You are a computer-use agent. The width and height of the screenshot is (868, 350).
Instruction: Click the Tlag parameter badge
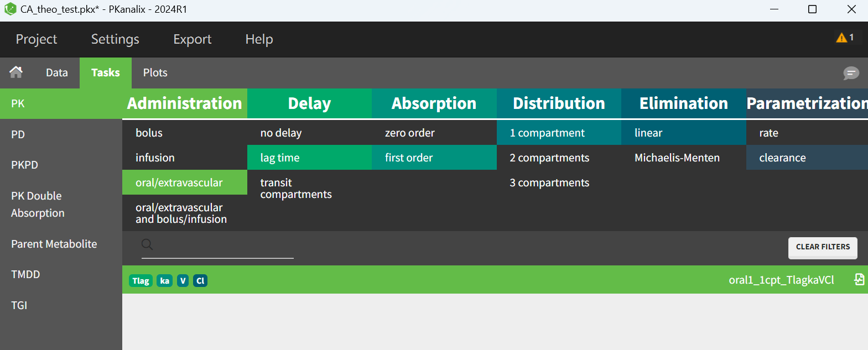[x=141, y=281]
